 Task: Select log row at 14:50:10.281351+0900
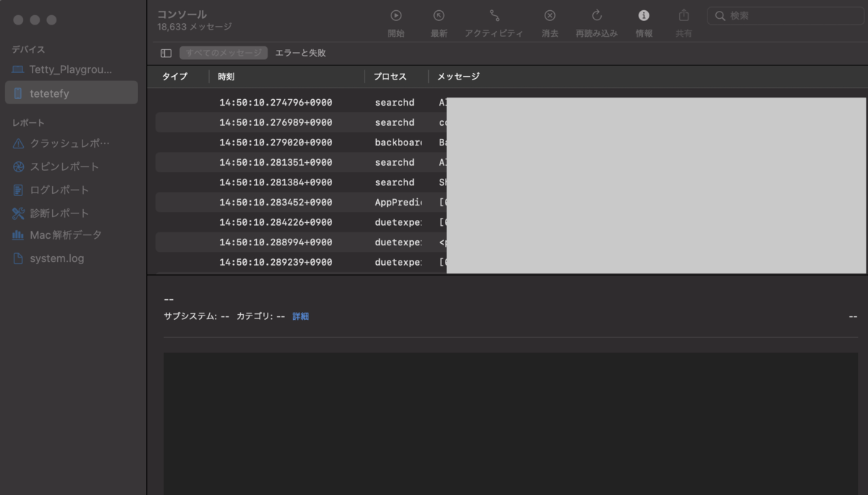[x=511, y=162]
